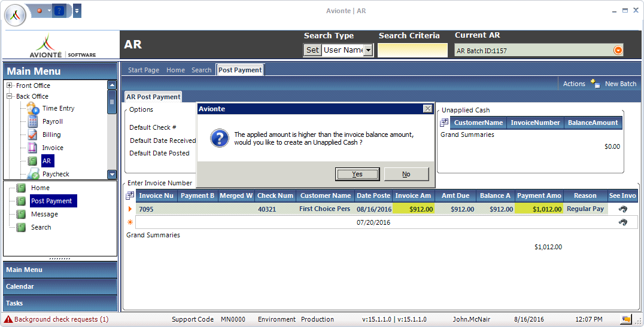Open the Paycheck icon
The width and height of the screenshot is (644, 327).
pyautogui.click(x=33, y=174)
